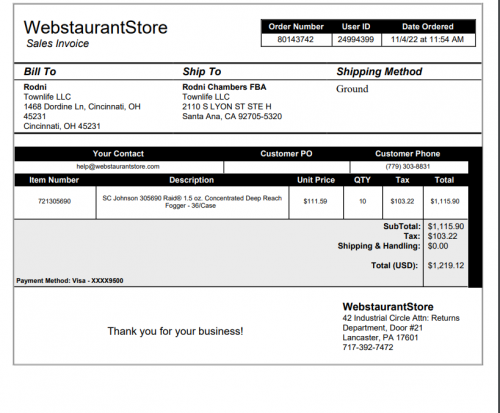Select the summary Tax value $103.22

(x=443, y=236)
